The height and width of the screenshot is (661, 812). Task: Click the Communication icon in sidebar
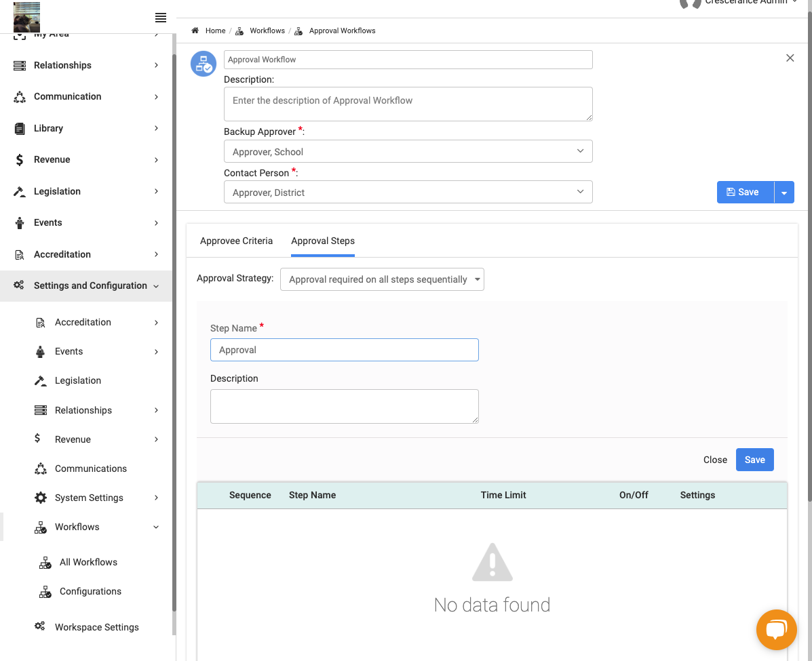point(20,97)
